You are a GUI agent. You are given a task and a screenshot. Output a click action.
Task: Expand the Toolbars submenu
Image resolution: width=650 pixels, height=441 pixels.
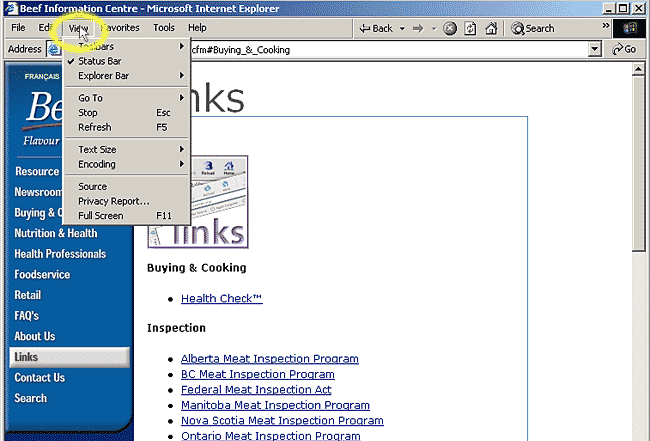pyautogui.click(x=127, y=46)
